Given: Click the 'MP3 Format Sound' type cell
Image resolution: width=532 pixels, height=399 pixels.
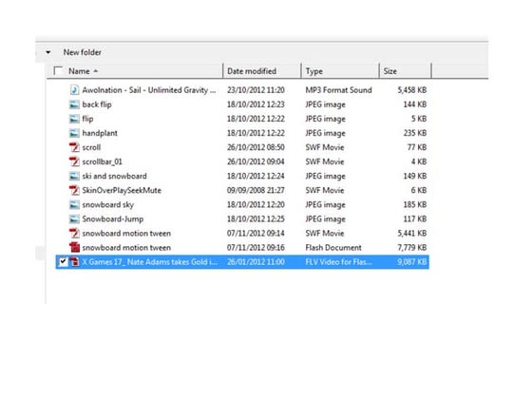Looking at the screenshot, I should tap(338, 90).
